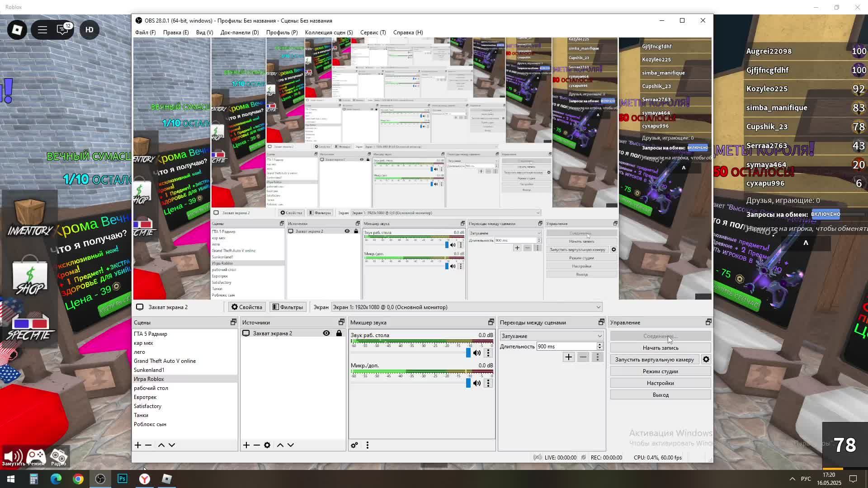Open Вид (V) menu
868x488 pixels.
pos(204,33)
